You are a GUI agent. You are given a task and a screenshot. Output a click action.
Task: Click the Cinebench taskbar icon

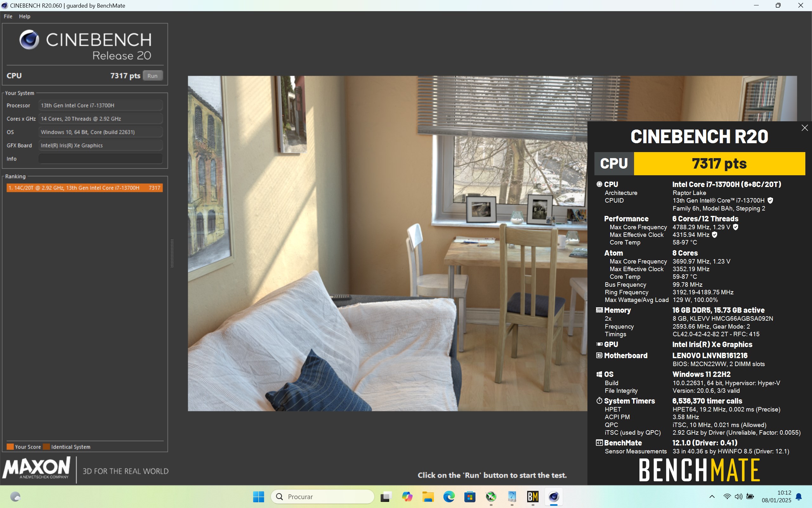click(553, 497)
